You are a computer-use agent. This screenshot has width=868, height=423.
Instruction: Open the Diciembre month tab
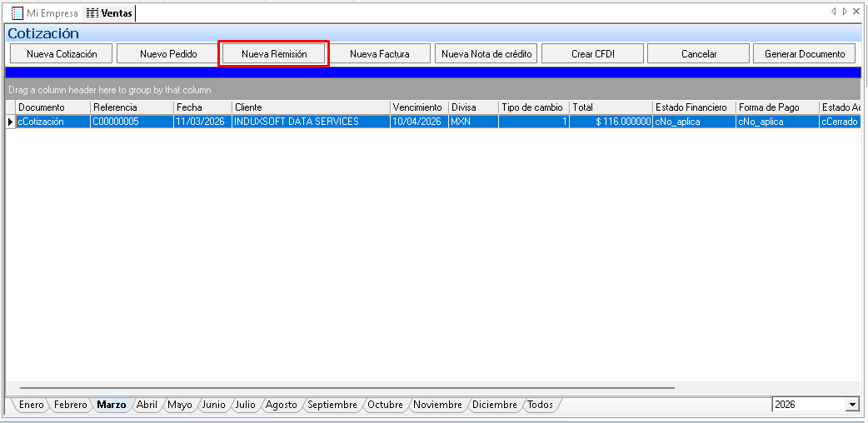click(x=494, y=405)
